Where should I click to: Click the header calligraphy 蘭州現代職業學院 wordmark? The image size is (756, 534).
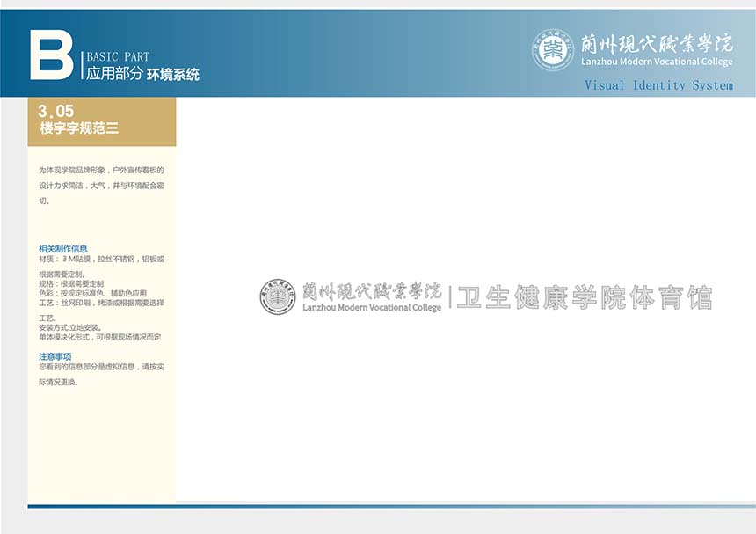click(656, 43)
